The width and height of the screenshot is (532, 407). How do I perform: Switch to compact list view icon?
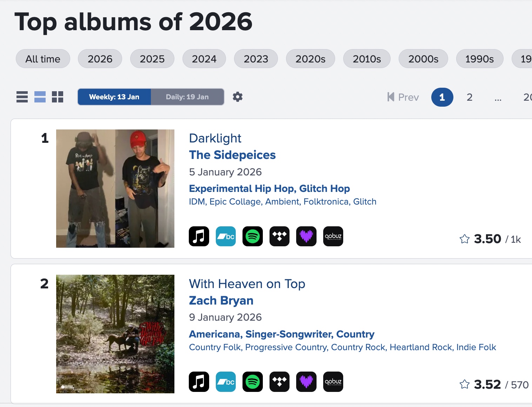[x=22, y=97]
